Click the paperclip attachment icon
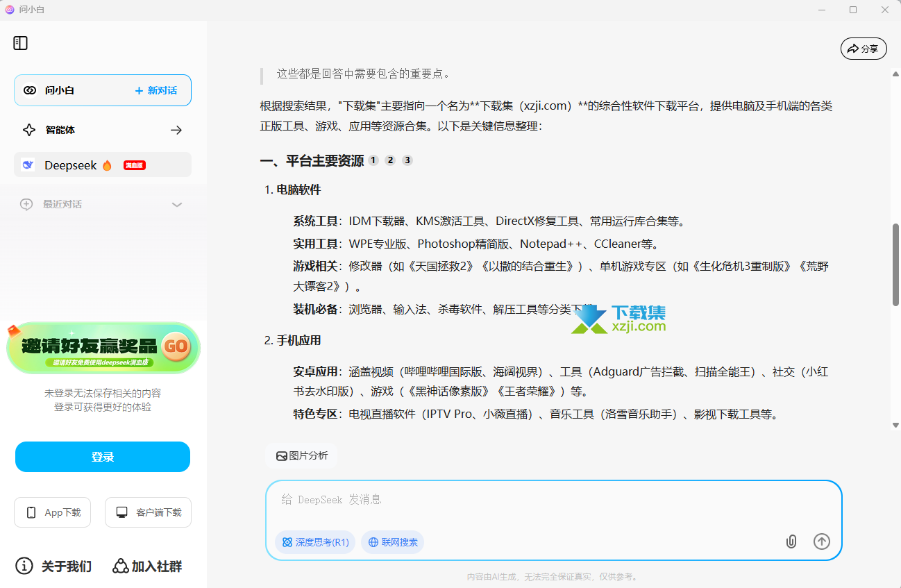 coord(791,541)
